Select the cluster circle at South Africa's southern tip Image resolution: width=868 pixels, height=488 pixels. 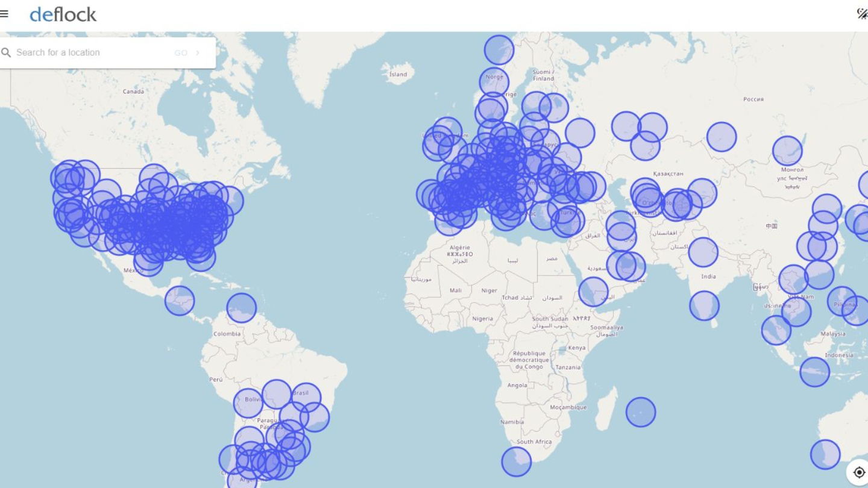pos(517,462)
